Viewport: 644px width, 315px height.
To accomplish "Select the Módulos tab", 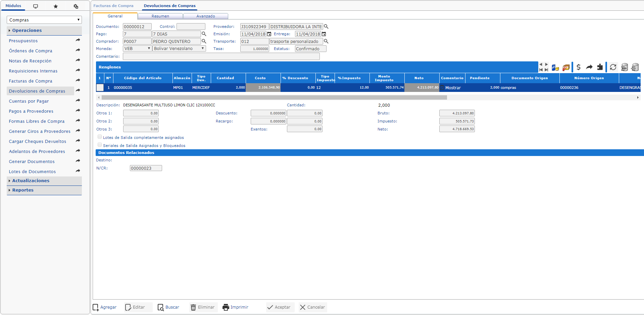I will pyautogui.click(x=13, y=6).
